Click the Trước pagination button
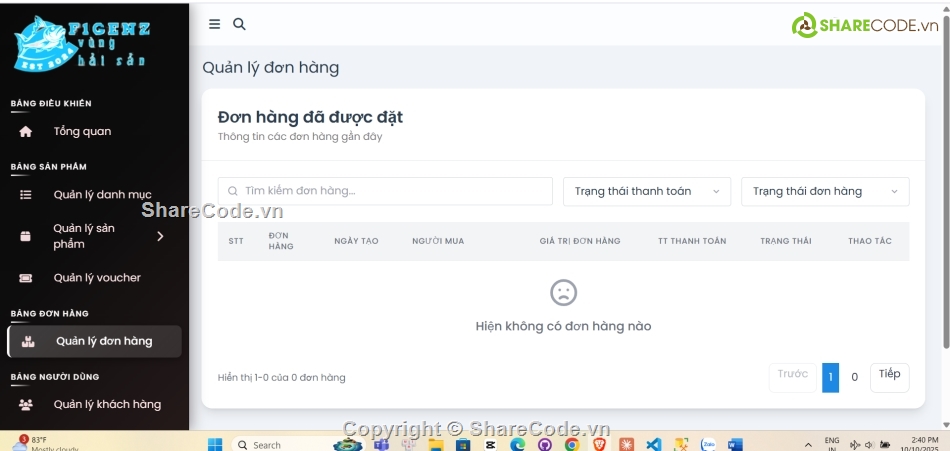 792,376
